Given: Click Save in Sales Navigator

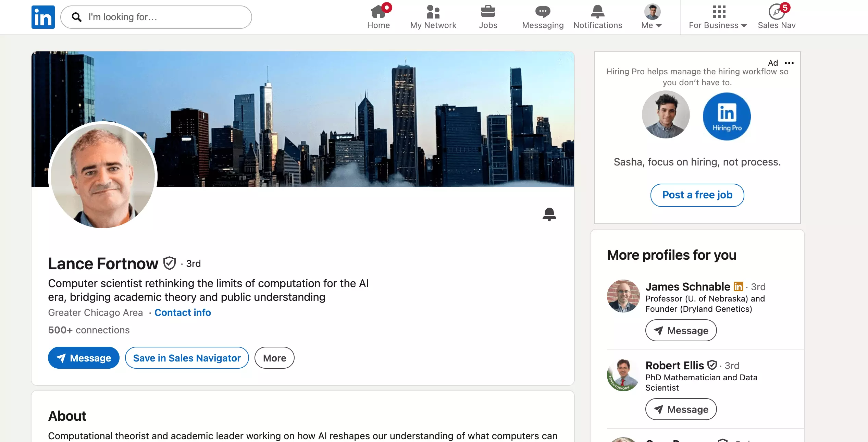Looking at the screenshot, I should tap(187, 358).
